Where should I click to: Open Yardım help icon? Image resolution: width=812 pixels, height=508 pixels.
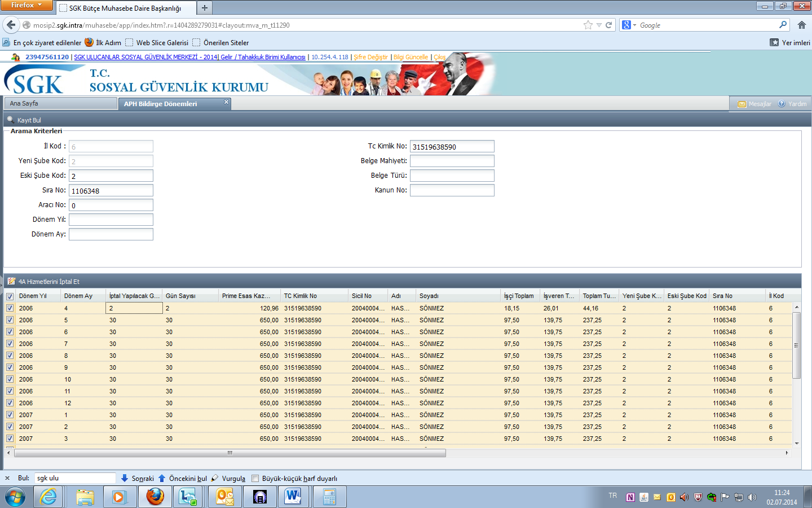coord(782,104)
